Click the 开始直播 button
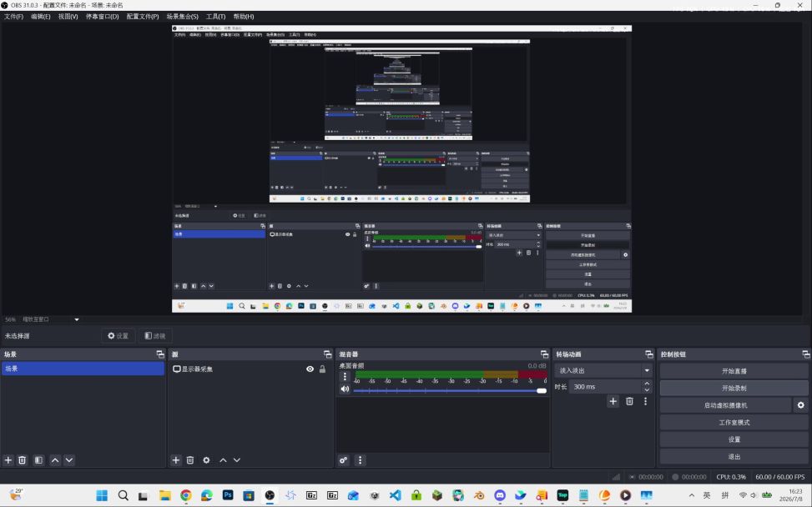The width and height of the screenshot is (812, 507). pos(734,371)
